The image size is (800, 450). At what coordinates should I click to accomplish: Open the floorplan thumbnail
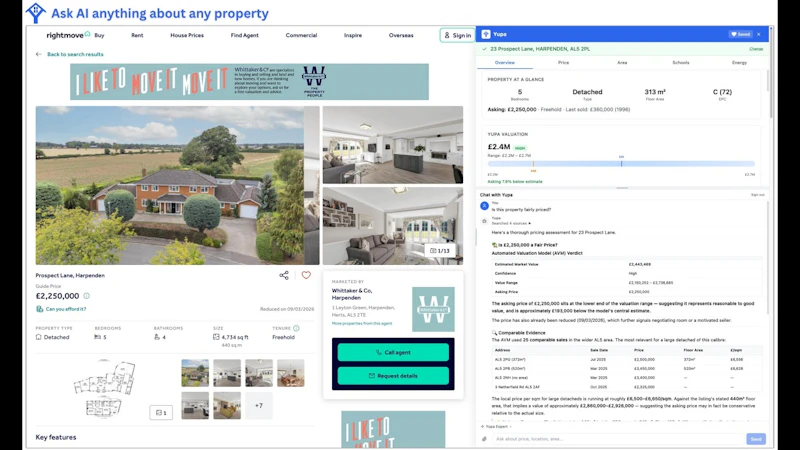point(105,388)
